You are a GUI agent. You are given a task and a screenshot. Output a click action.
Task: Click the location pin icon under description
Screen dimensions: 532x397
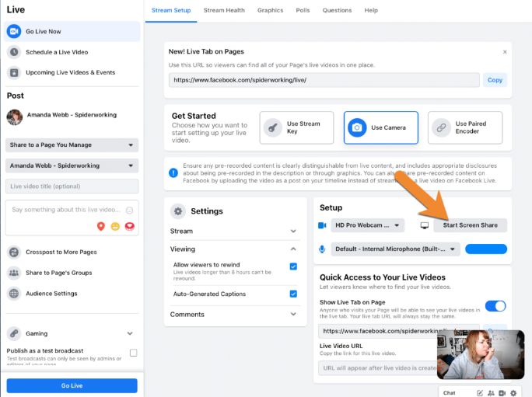click(101, 226)
